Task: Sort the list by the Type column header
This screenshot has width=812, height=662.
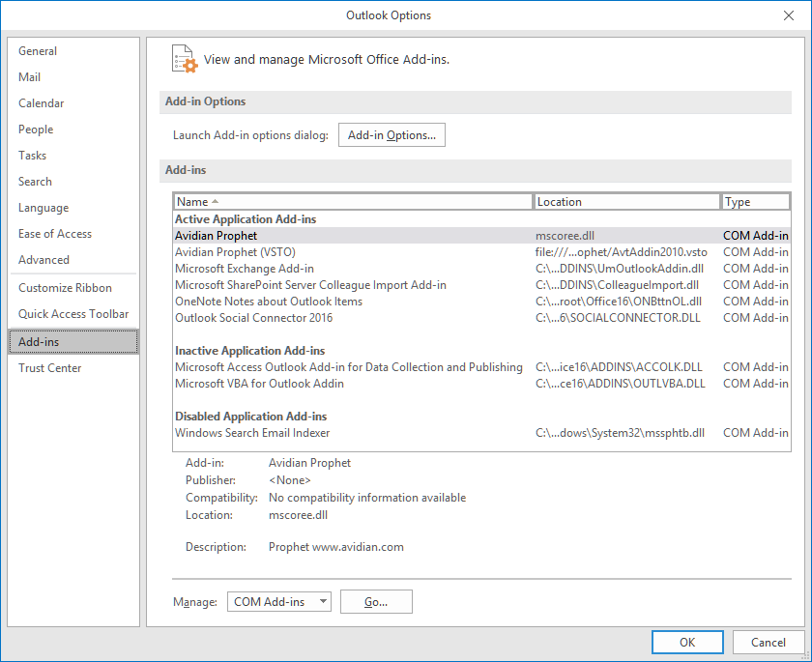Action: [755, 201]
